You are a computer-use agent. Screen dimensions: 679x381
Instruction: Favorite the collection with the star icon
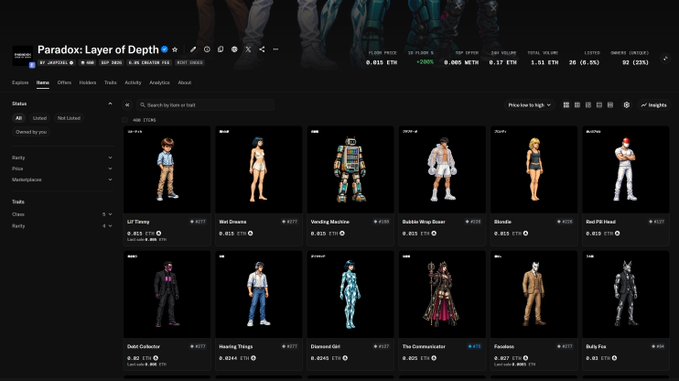(x=175, y=50)
